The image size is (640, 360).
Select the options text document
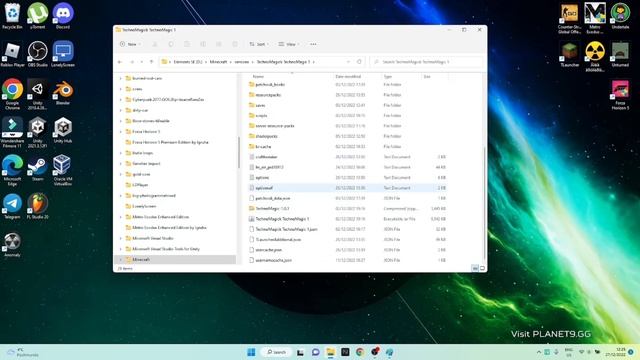262,178
